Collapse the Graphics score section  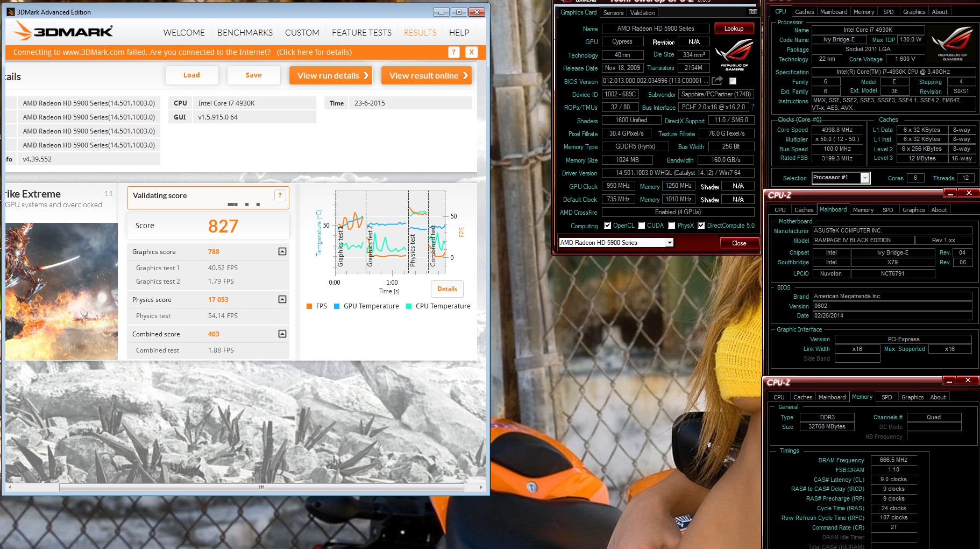(x=282, y=251)
